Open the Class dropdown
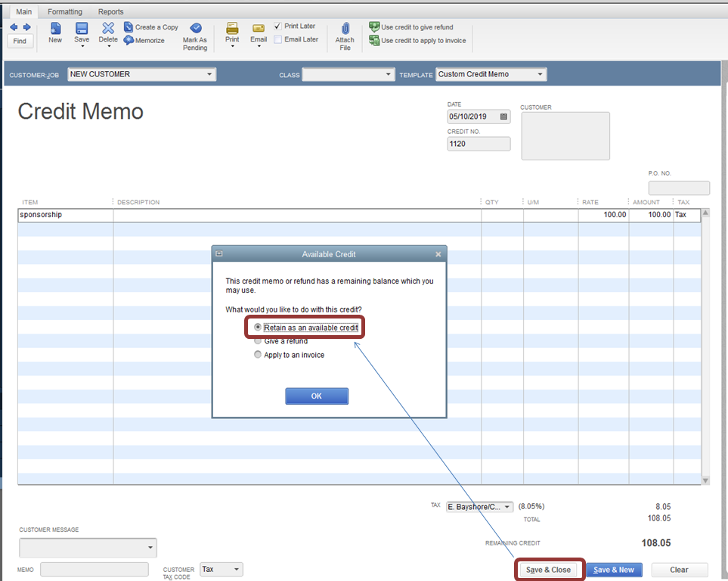The image size is (728, 581). pyautogui.click(x=388, y=74)
